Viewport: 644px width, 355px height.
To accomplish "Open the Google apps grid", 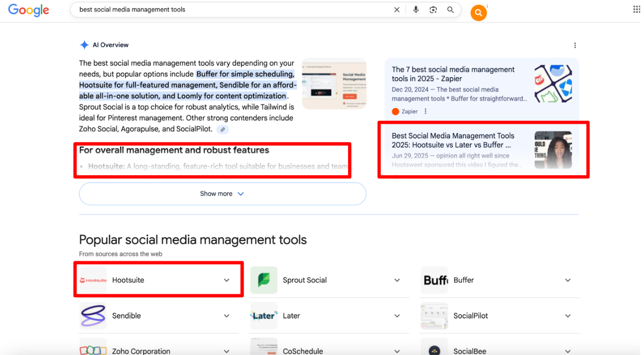I will (636, 10).
